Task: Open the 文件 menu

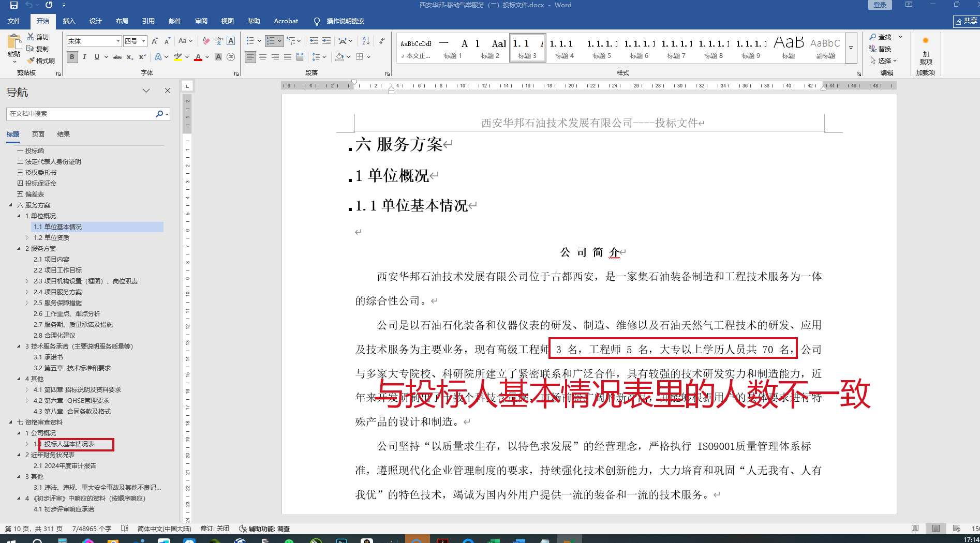Action: click(x=14, y=21)
